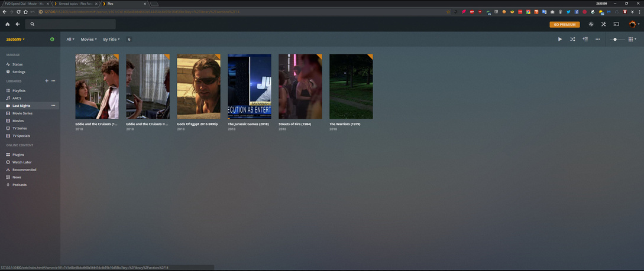
Task: Select the Movies library in sidebar
Action: click(x=30, y=121)
